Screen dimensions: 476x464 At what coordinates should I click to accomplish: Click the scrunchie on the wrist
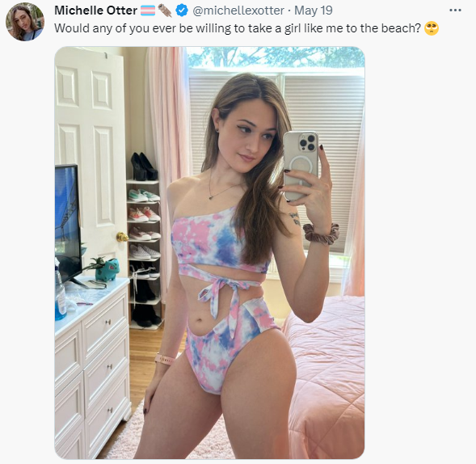321,234
